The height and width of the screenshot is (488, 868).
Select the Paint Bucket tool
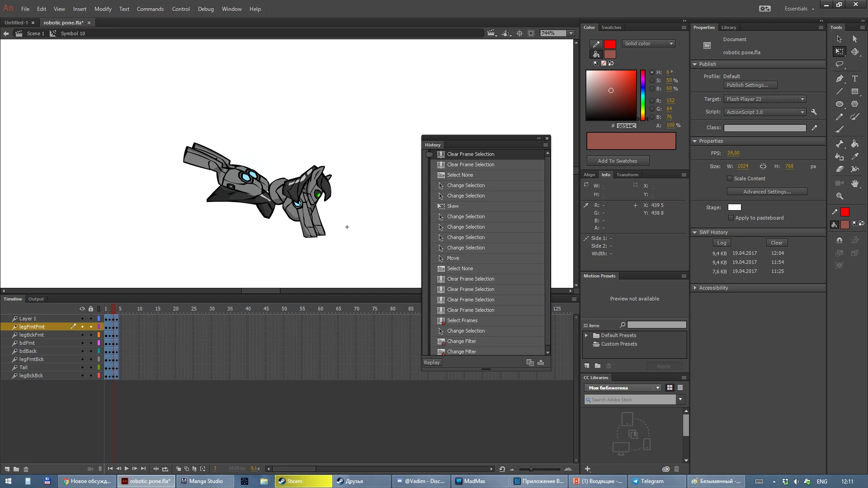854,144
